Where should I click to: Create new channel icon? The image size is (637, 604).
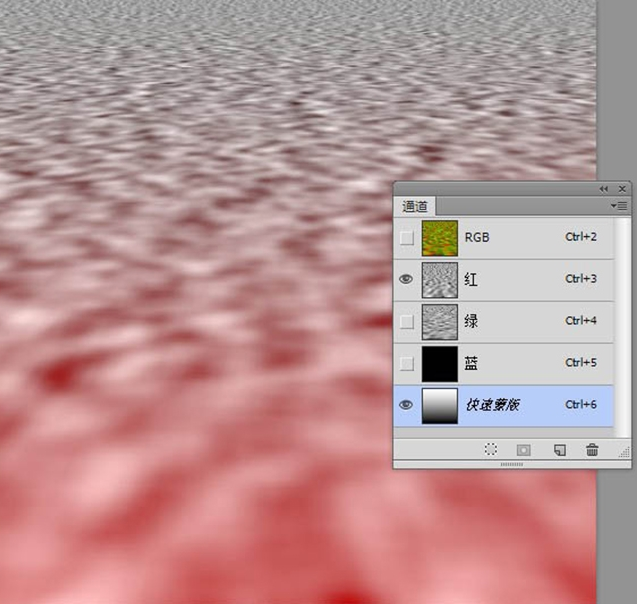pyautogui.click(x=560, y=450)
